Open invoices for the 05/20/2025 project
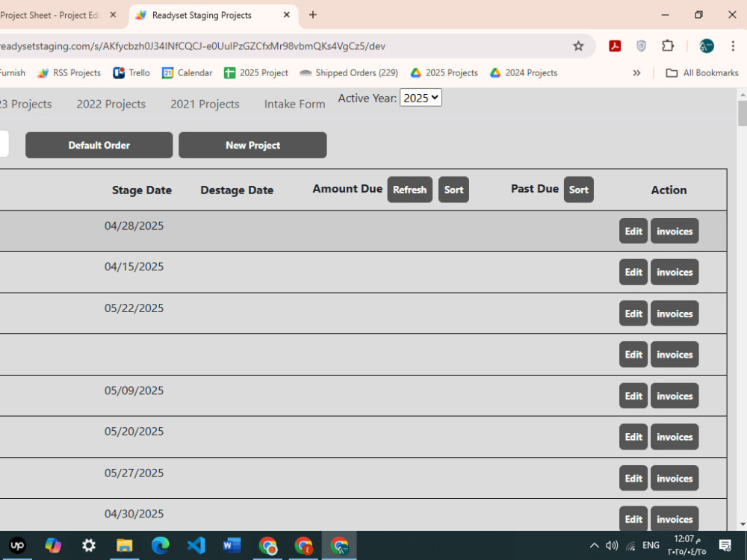 [675, 437]
